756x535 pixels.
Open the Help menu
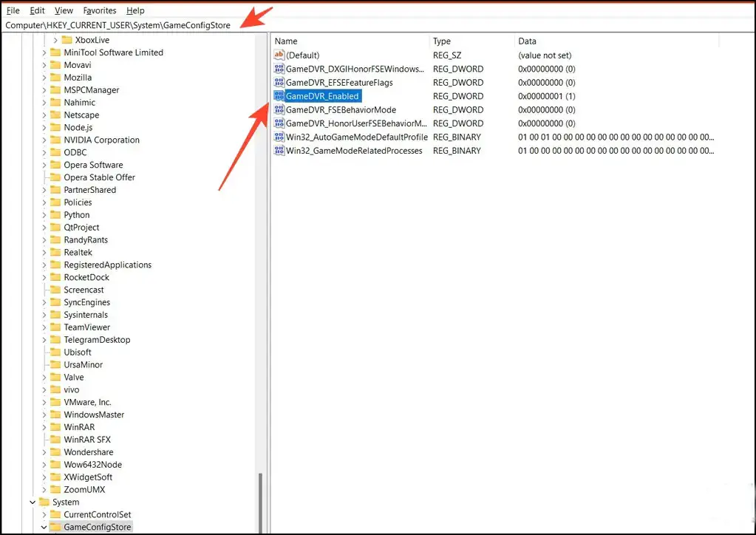pos(135,10)
